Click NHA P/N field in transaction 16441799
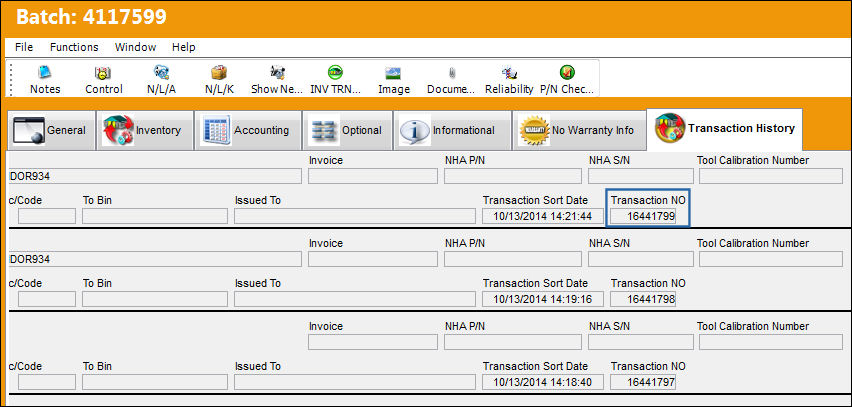The height and width of the screenshot is (407, 852). coord(512,176)
